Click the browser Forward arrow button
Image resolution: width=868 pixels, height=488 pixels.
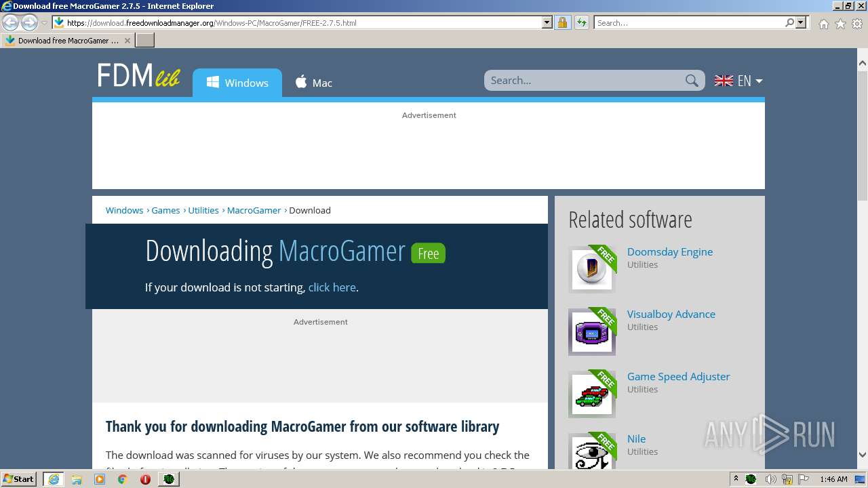coord(29,23)
